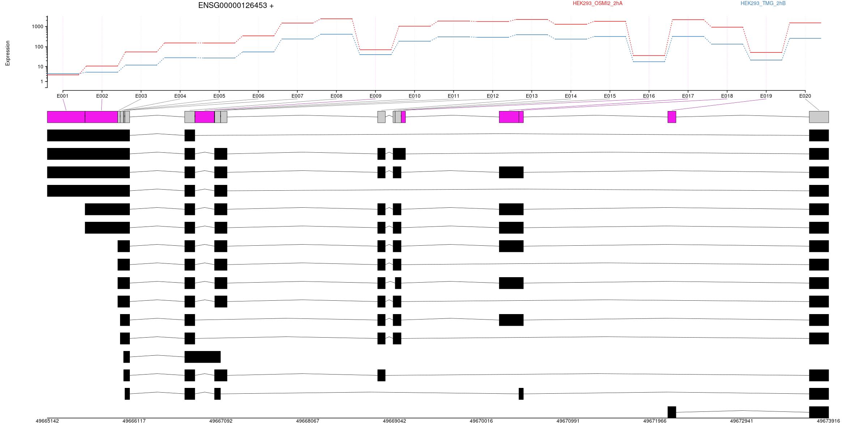
Task: Click the exon label E014
Action: [x=571, y=96]
